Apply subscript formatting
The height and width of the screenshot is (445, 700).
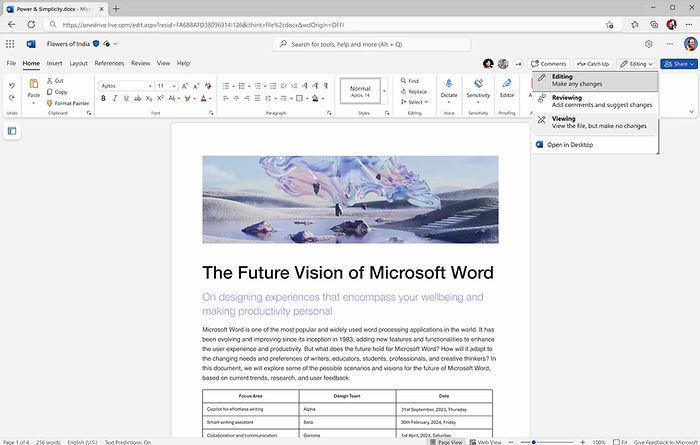(x=149, y=98)
